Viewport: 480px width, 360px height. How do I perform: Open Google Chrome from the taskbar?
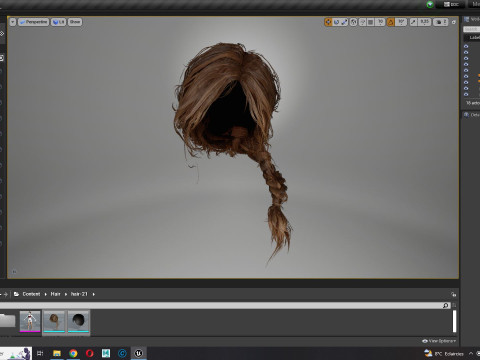pyautogui.click(x=73, y=353)
